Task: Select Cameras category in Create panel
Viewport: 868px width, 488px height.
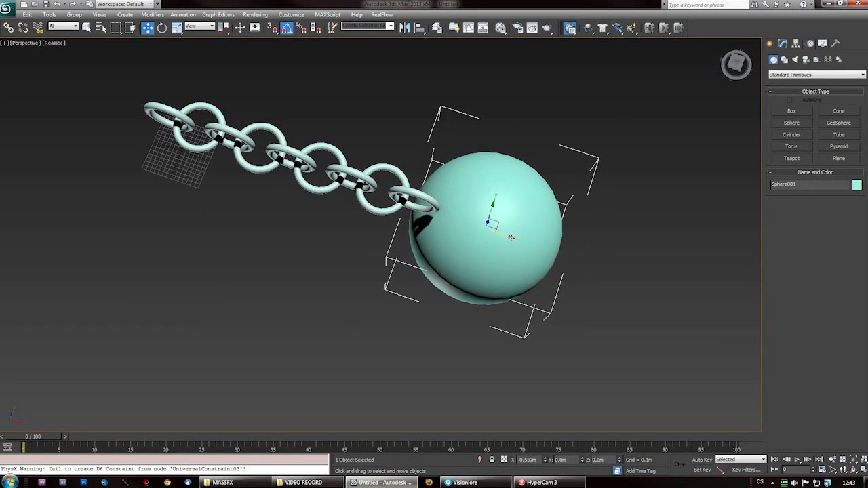Action: (806, 59)
